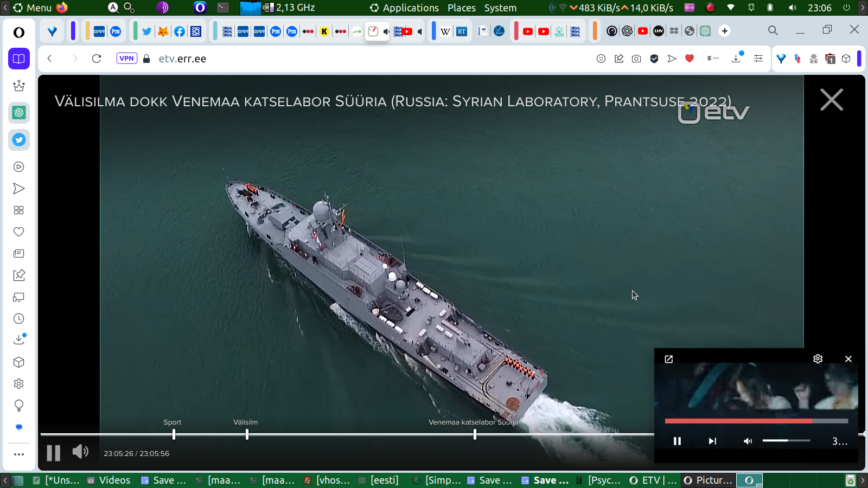Screen dimensions: 868x488
Task: Jump to the Välisilm timeline chapter marker
Action: pos(247,434)
